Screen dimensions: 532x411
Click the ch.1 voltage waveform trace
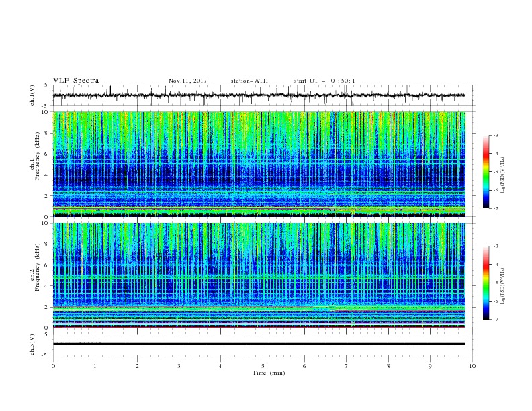click(x=259, y=95)
